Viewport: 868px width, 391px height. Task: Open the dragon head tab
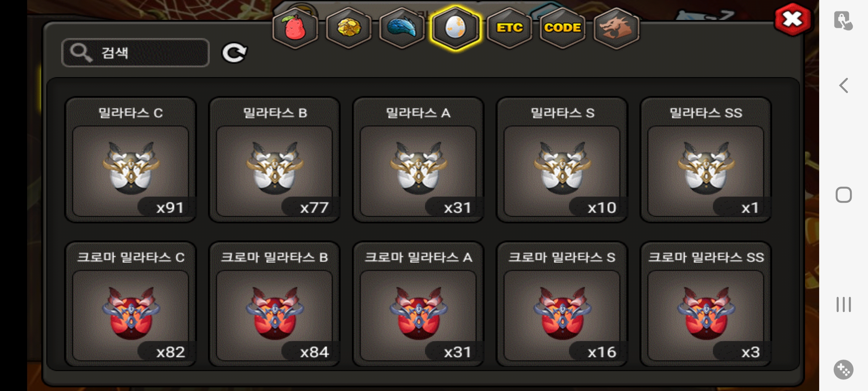(x=616, y=28)
